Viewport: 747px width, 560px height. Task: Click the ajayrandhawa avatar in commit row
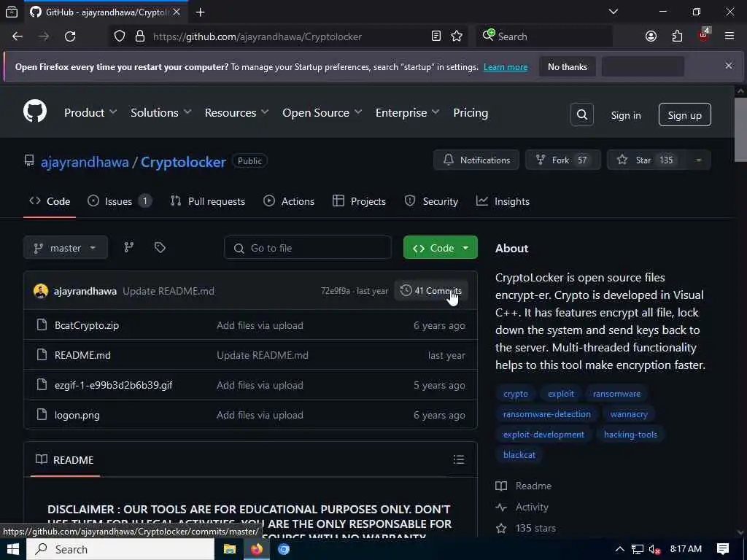41,291
